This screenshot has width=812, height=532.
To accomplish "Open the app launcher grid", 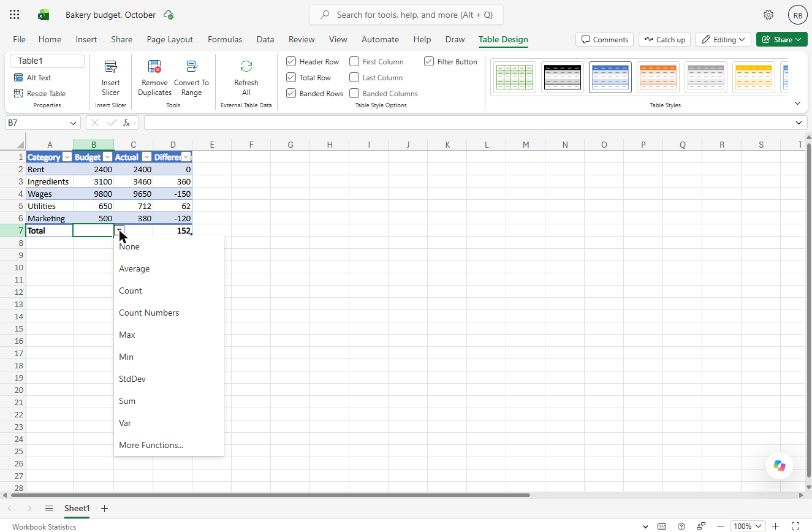I will coord(15,15).
